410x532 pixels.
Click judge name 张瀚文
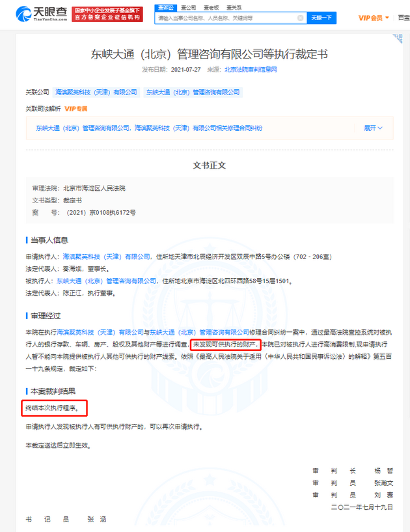383,483
